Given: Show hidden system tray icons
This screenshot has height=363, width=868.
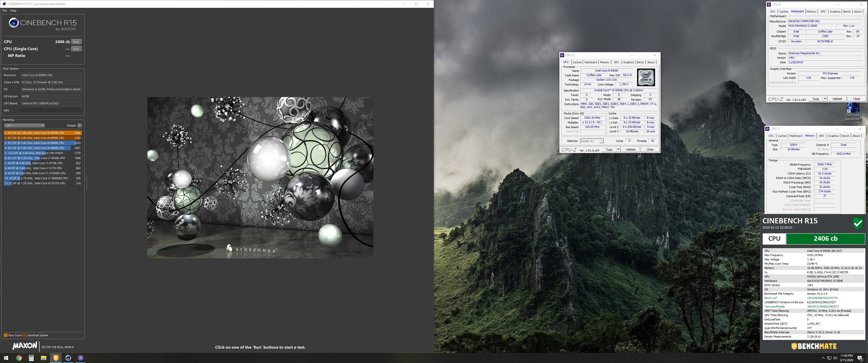Looking at the screenshot, I should (823, 358).
